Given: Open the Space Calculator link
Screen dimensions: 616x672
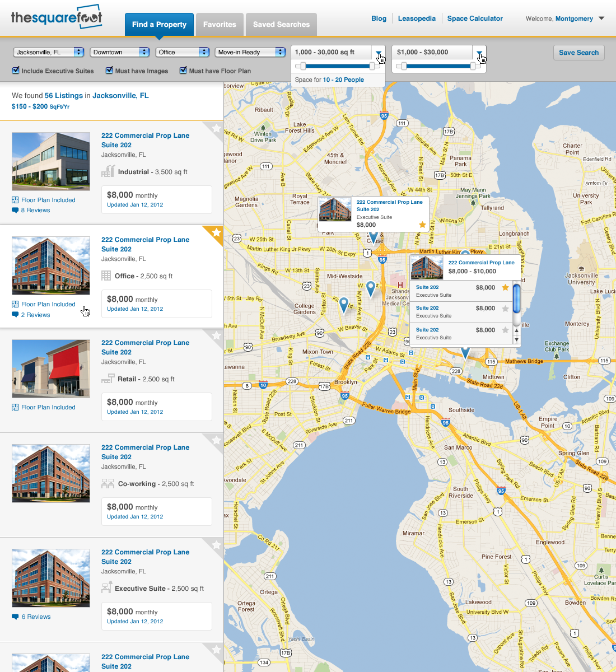Looking at the screenshot, I should [x=475, y=18].
